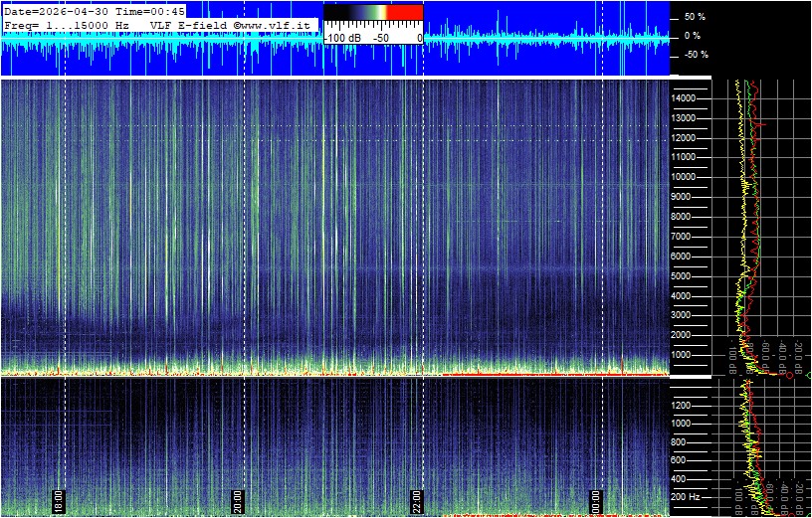This screenshot has width=812, height=518.
Task: Click the 0 label on the dB color scale
Action: coord(420,39)
